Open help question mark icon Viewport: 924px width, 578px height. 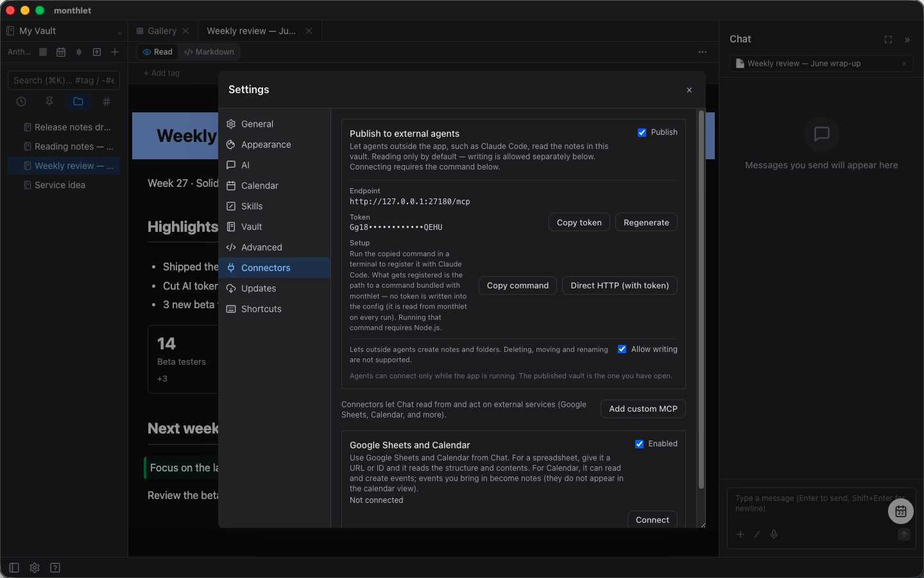[55, 568]
